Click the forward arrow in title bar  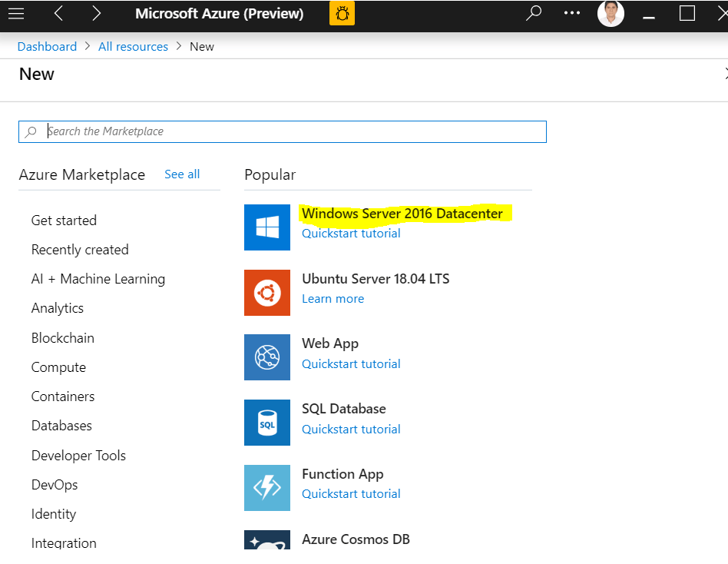(96, 13)
